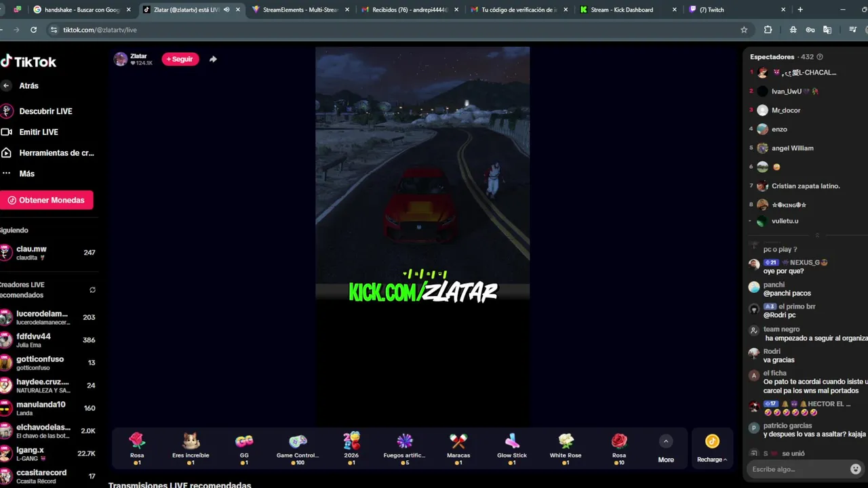Open ccasitarecord recommended live
Image resolution: width=868 pixels, height=488 pixels.
tap(47, 476)
